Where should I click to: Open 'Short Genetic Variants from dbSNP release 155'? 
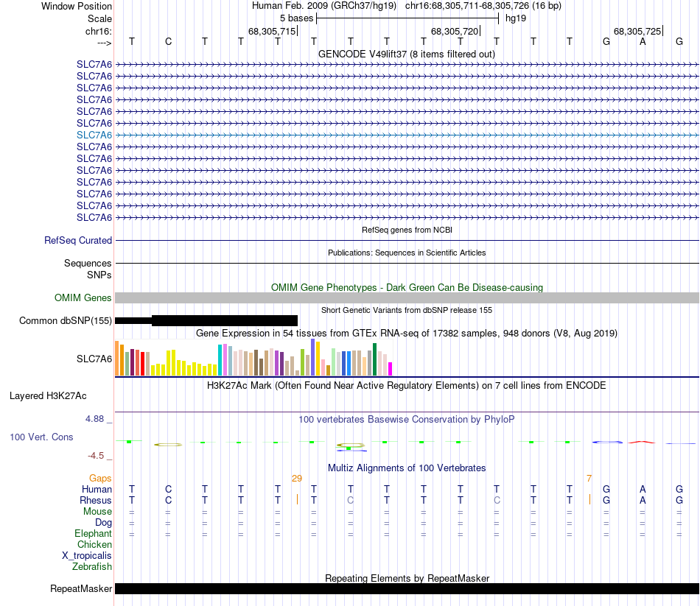pos(407,310)
